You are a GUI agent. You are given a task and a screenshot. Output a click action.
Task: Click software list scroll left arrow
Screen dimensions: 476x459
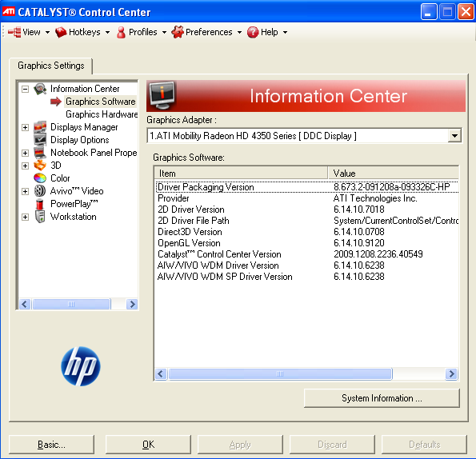pyautogui.click(x=161, y=373)
